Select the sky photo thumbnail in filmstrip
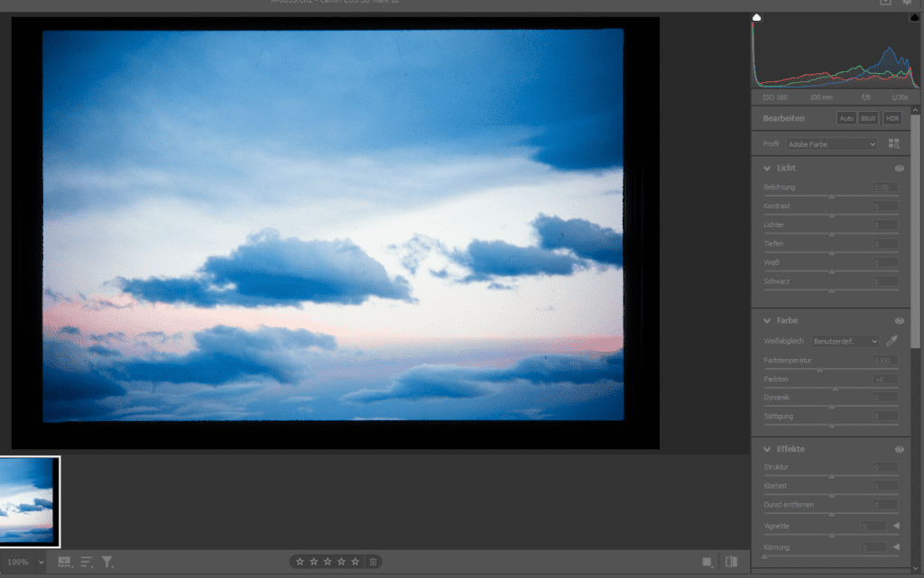This screenshot has width=924, height=578. pyautogui.click(x=29, y=500)
